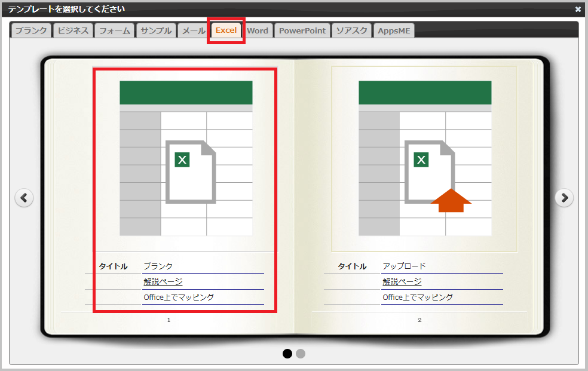The width and height of the screenshot is (588, 371).
Task: Click the next page arrow button
Action: [564, 198]
